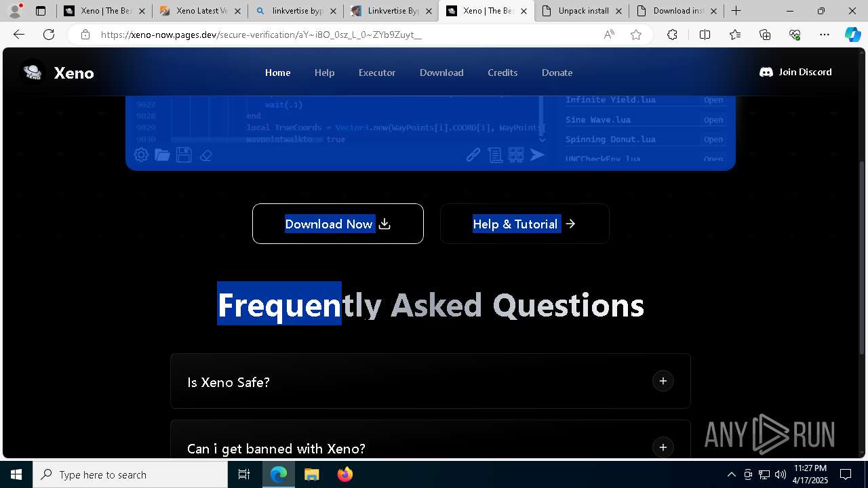Show hidden system tray icons
Viewport: 868px width, 488px height.
(x=731, y=474)
